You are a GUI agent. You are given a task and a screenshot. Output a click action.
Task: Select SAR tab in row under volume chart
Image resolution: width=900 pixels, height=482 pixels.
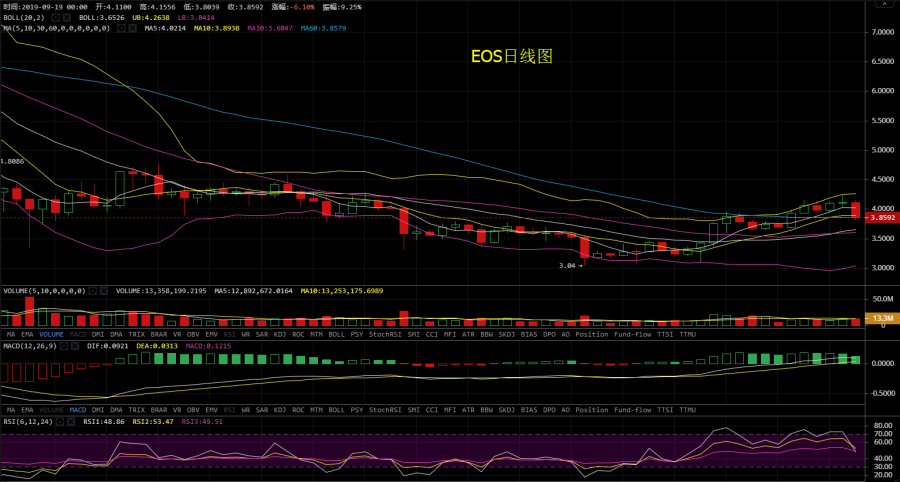click(x=262, y=334)
